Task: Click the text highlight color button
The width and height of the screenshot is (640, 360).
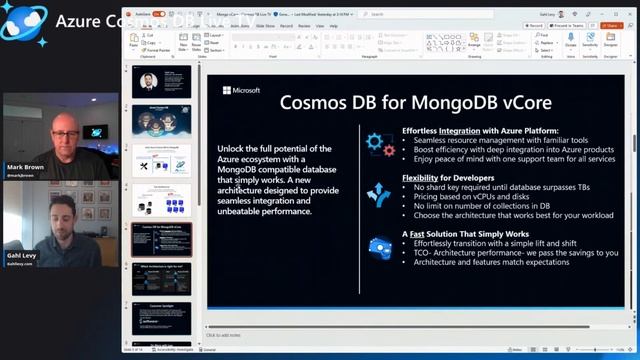Action: pos(300,47)
